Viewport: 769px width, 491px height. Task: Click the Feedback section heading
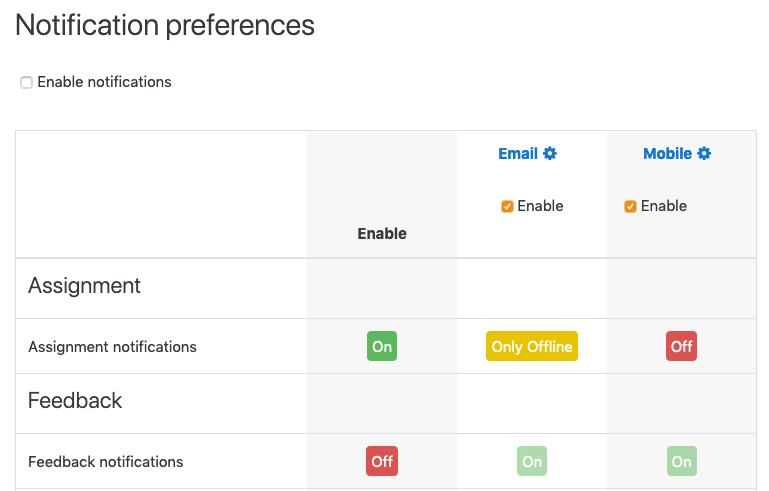pos(75,400)
